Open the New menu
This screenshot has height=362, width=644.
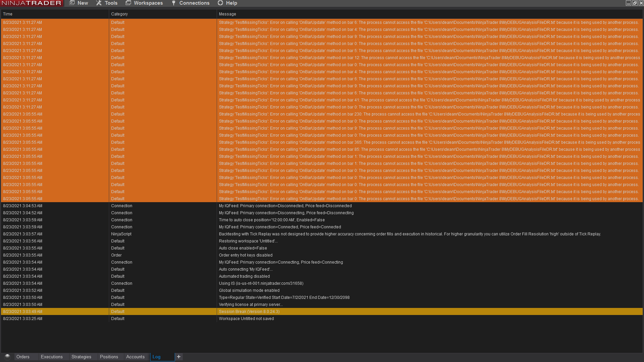pos(79,3)
